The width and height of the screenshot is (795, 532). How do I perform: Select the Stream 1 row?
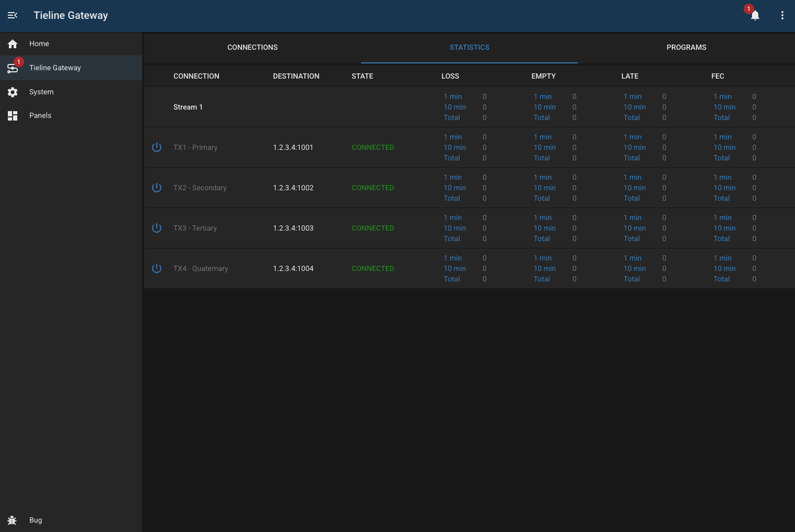pyautogui.click(x=188, y=107)
